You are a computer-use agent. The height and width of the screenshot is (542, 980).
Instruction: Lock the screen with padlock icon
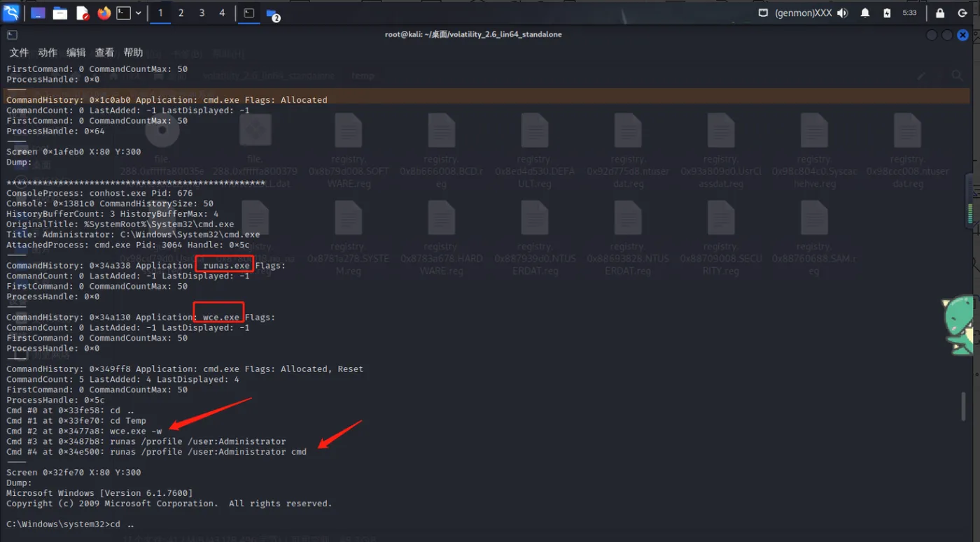pyautogui.click(x=941, y=13)
